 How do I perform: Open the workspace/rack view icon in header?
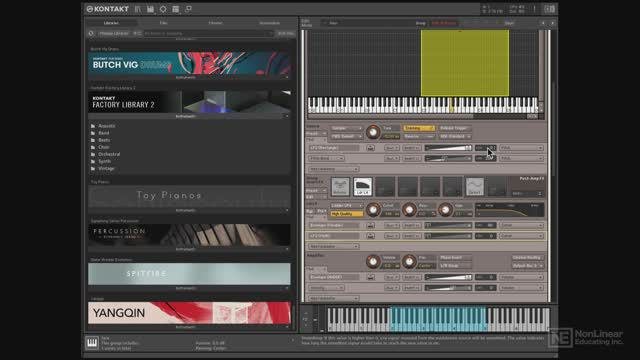176,9
